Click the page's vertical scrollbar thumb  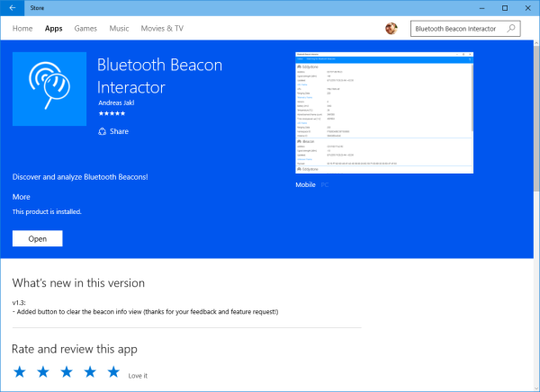(x=536, y=119)
